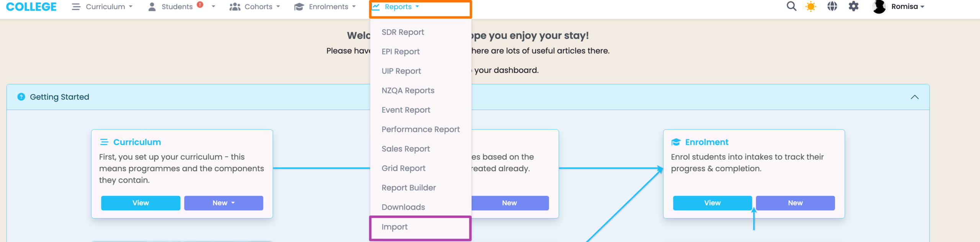Screen dimensions: 980x242
Task: Click View button in Curriculum card
Action: click(x=140, y=203)
